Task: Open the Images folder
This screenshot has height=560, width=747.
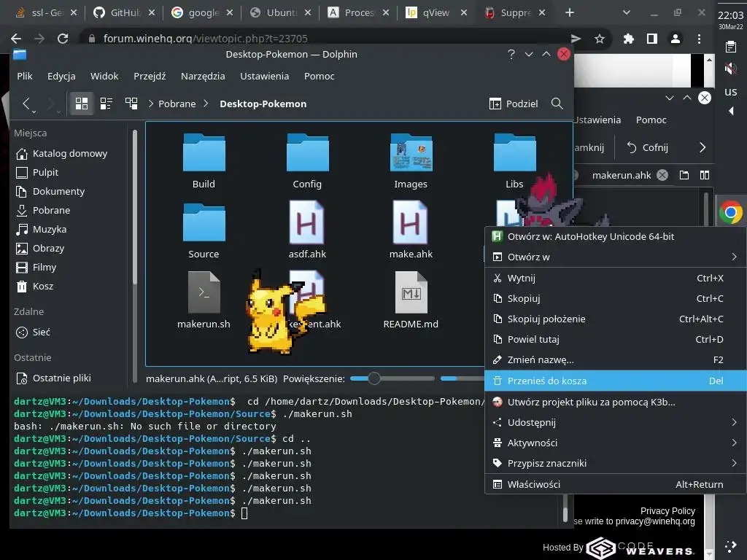Action: coord(411,161)
